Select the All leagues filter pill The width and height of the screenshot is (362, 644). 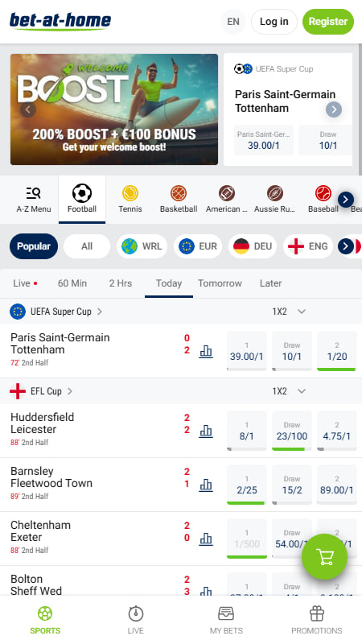pos(87,246)
